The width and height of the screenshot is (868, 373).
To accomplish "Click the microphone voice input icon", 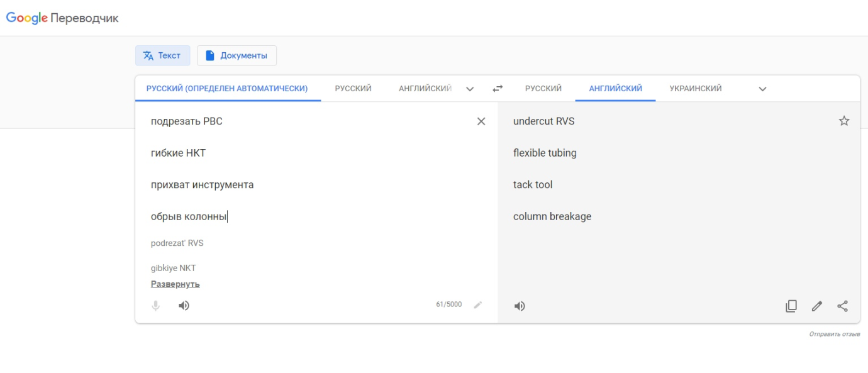I will 156,306.
